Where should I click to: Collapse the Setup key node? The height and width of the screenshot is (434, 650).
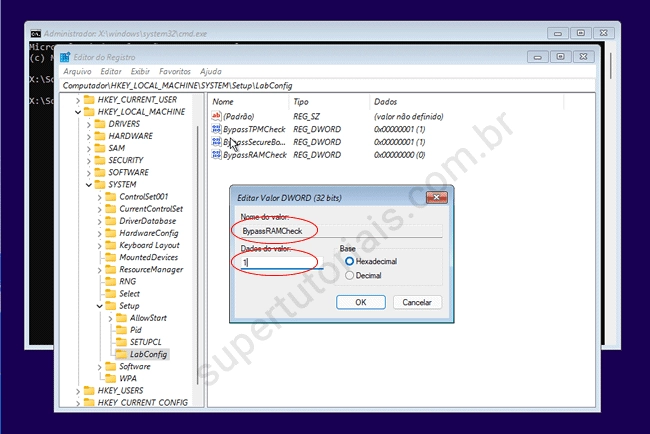pos(98,306)
